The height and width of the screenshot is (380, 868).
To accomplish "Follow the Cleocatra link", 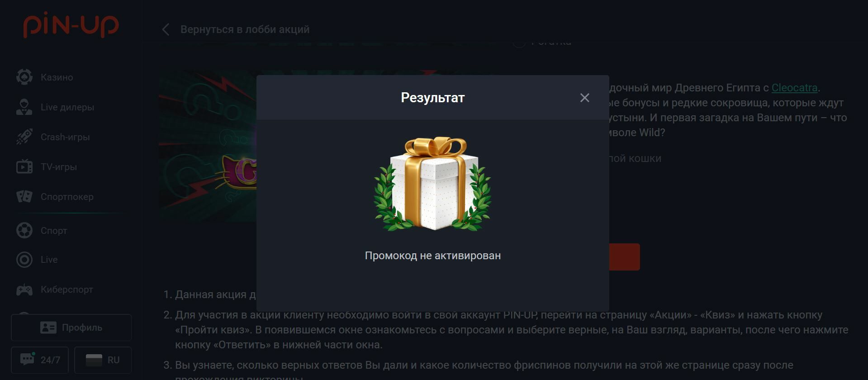I will 794,88.
